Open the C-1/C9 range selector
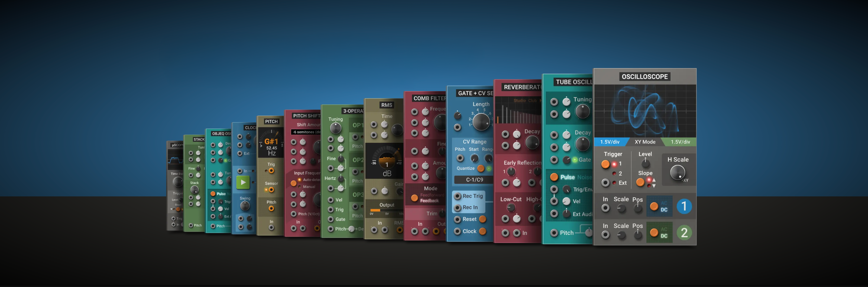 click(474, 180)
